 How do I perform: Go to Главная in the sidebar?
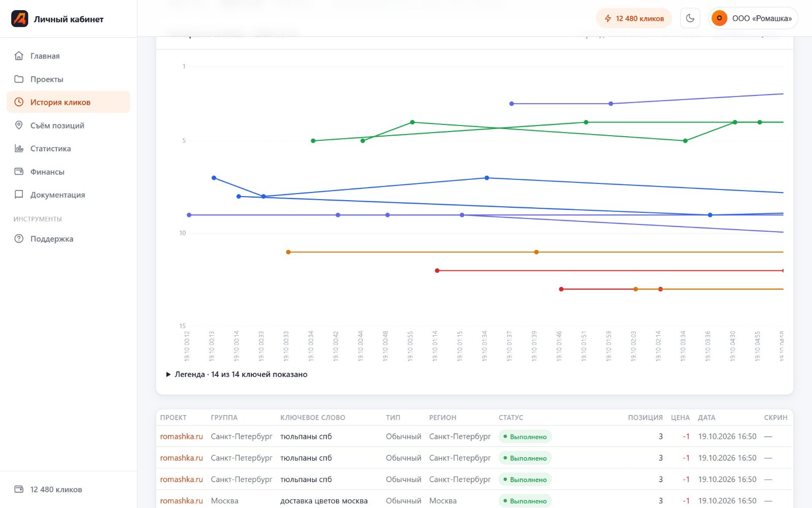click(69, 56)
